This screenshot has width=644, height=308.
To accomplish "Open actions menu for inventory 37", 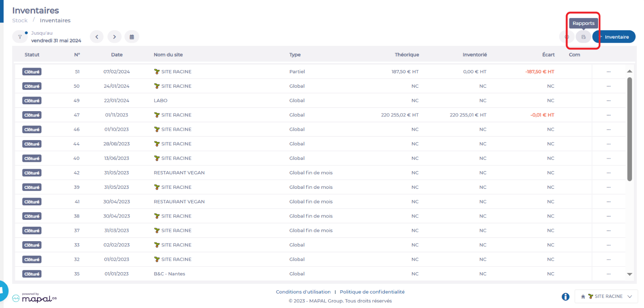I will point(609,231).
